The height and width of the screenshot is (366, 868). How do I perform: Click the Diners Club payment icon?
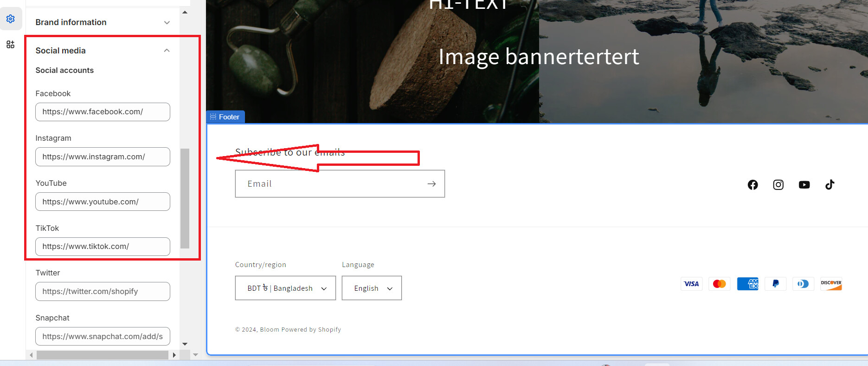pos(803,284)
